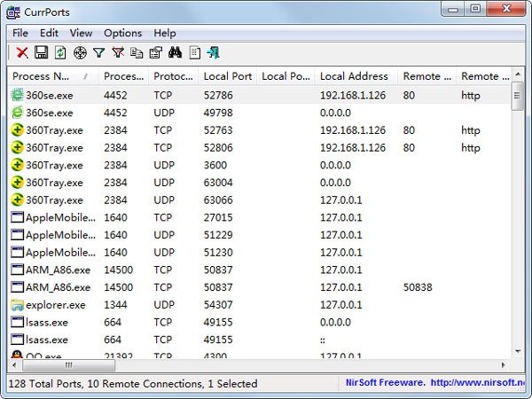This screenshot has height=399, width=532.
Task: Click the vertical scrollbar down arrow
Action: tap(518, 351)
